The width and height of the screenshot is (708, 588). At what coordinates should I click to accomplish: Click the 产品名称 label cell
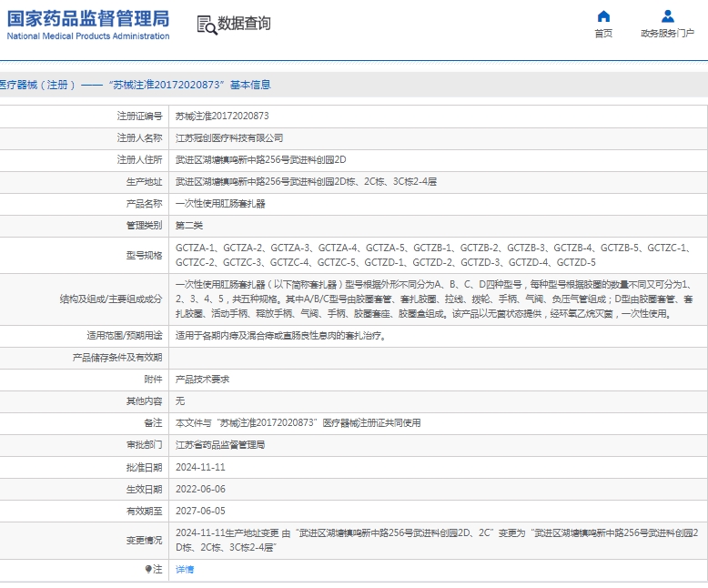84,204
